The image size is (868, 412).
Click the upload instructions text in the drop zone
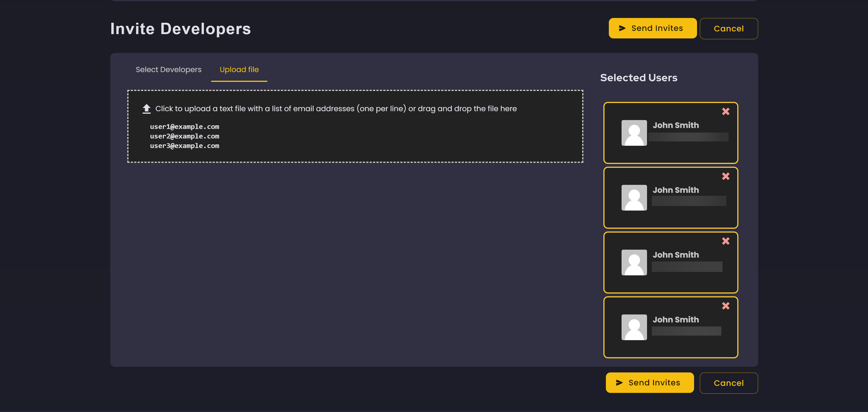pos(336,108)
